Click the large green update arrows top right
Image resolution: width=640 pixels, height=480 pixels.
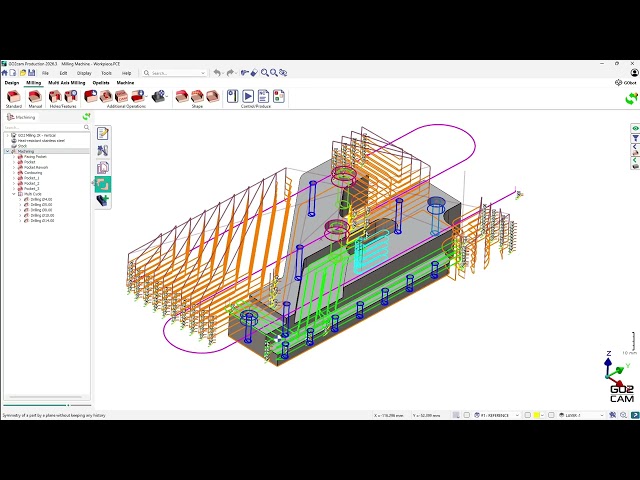click(631, 98)
